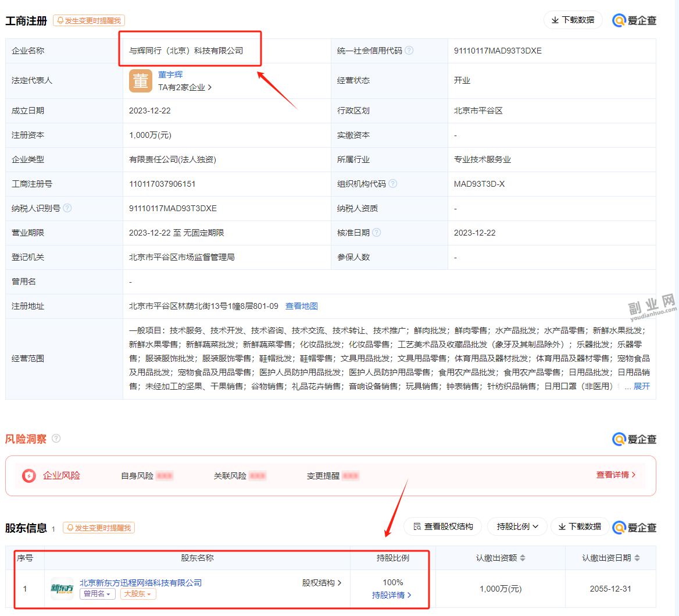Image resolution: width=679 pixels, height=616 pixels.
Task: Click the help icon beside 统一社会信用代码
Action: (409, 51)
